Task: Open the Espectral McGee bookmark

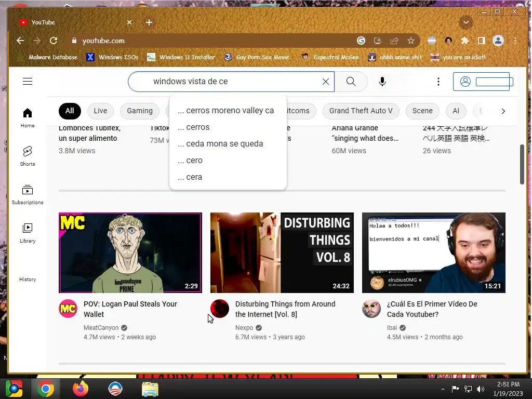Action: [x=330, y=57]
